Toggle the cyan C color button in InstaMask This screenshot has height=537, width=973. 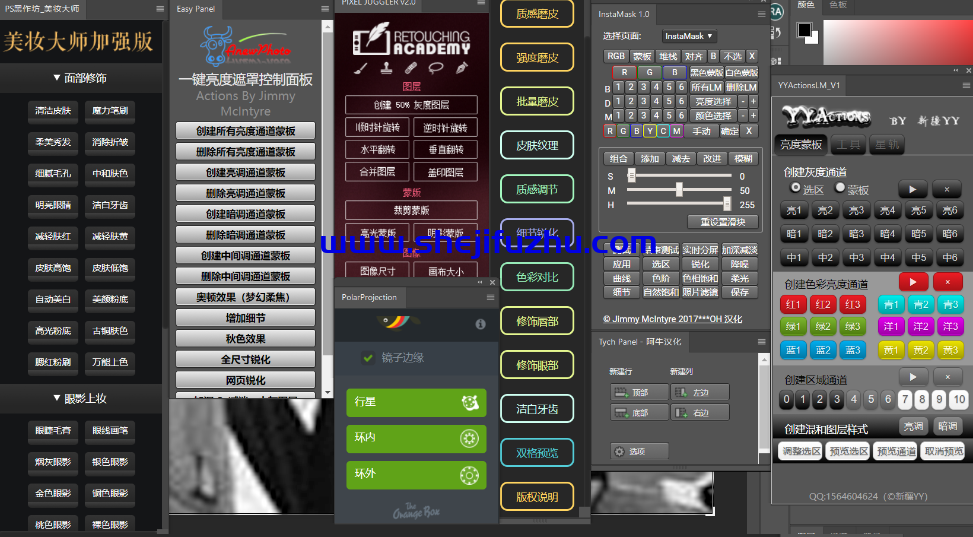[x=663, y=131]
